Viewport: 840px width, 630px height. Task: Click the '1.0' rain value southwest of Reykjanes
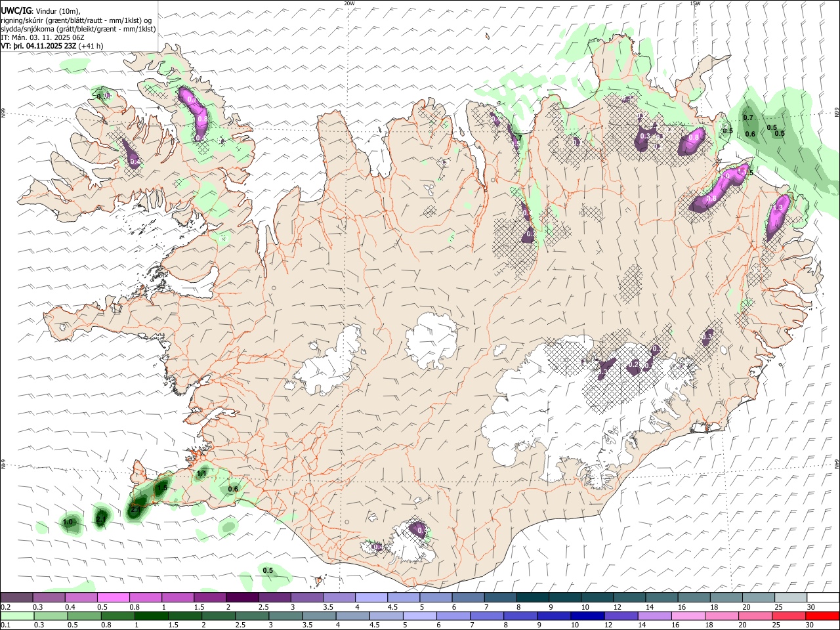tap(68, 522)
